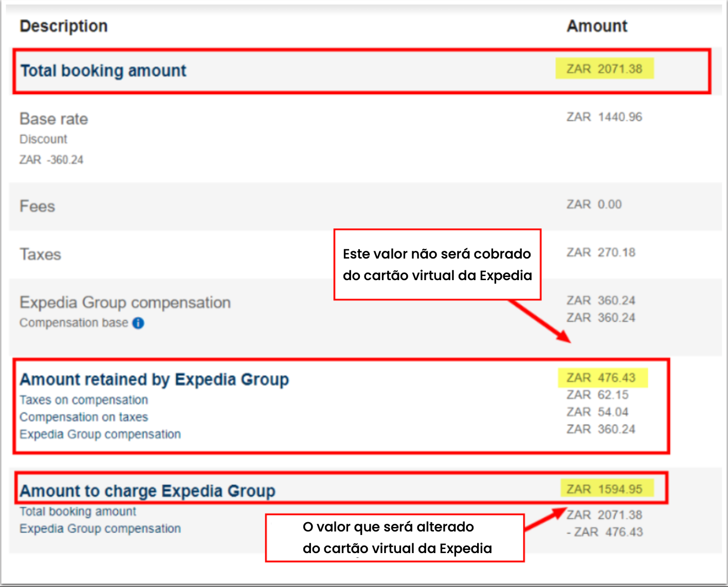Select ZAR 360.24 in the Amount retained section
The height and width of the screenshot is (587, 728).
[x=601, y=429]
